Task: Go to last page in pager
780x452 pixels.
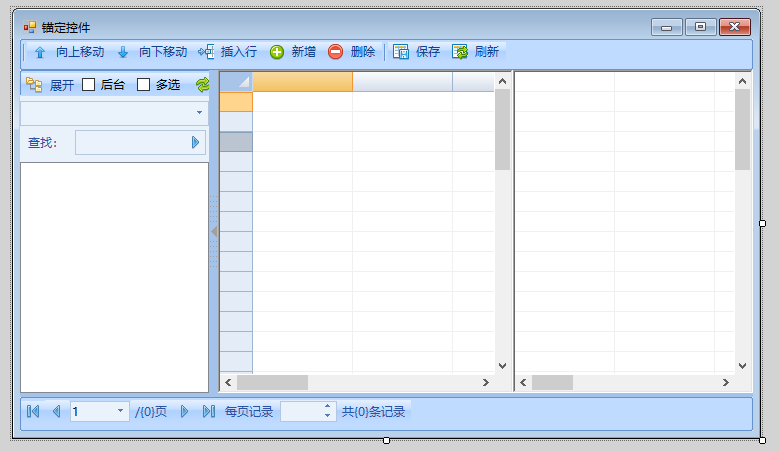Action: pos(208,411)
